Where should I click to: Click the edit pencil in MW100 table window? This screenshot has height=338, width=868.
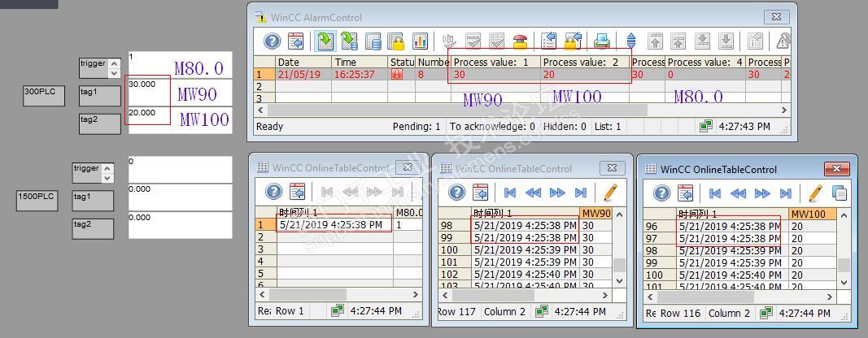point(815,193)
